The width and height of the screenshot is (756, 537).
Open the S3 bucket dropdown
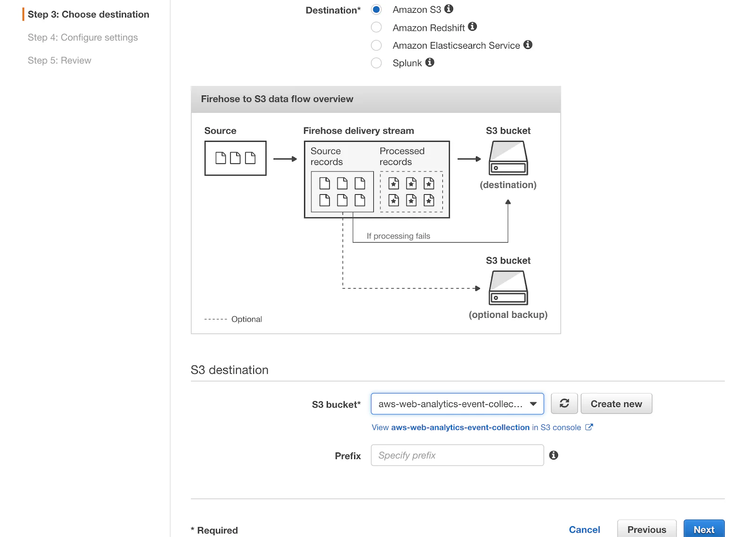click(457, 404)
